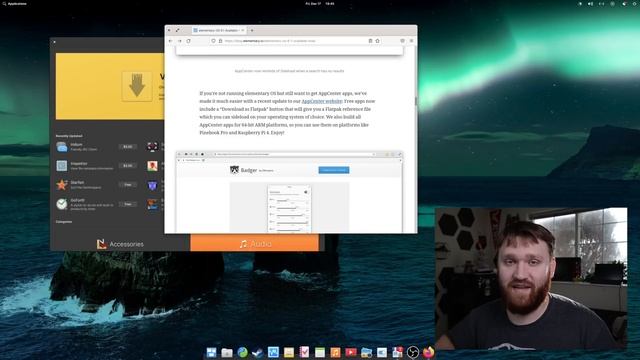Click the $3.00 price button on first row
Image resolution: width=640 pixels, height=360 pixels.
click(128, 147)
